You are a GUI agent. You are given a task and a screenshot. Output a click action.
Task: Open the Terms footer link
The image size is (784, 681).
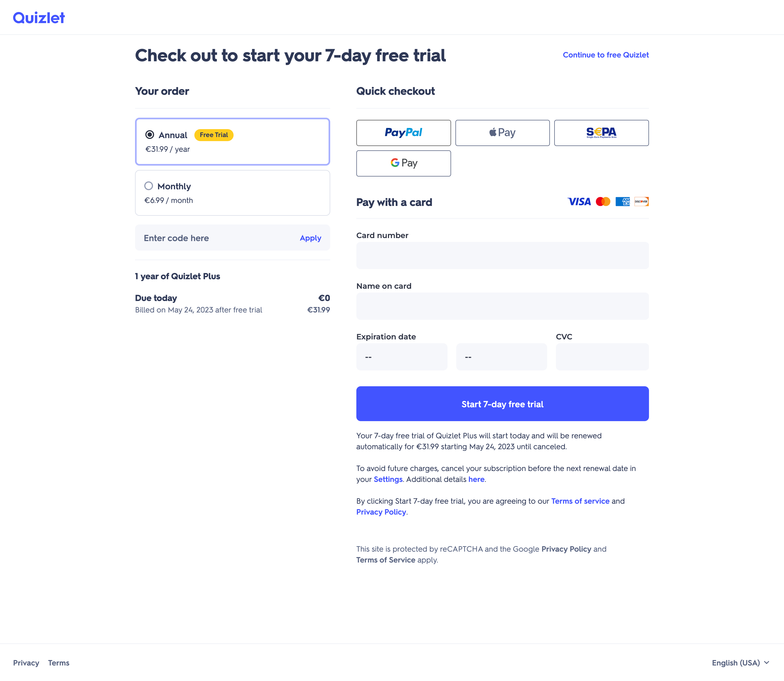point(59,663)
